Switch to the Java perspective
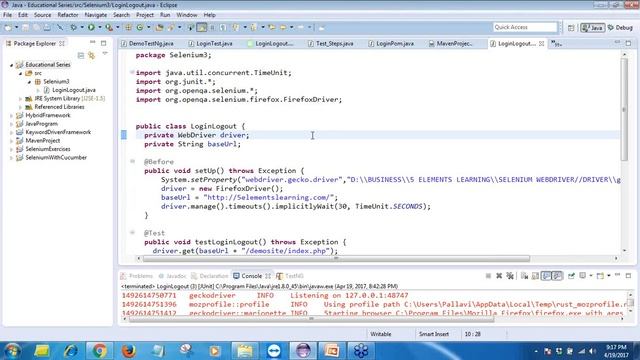The image size is (640, 360). pos(593,28)
